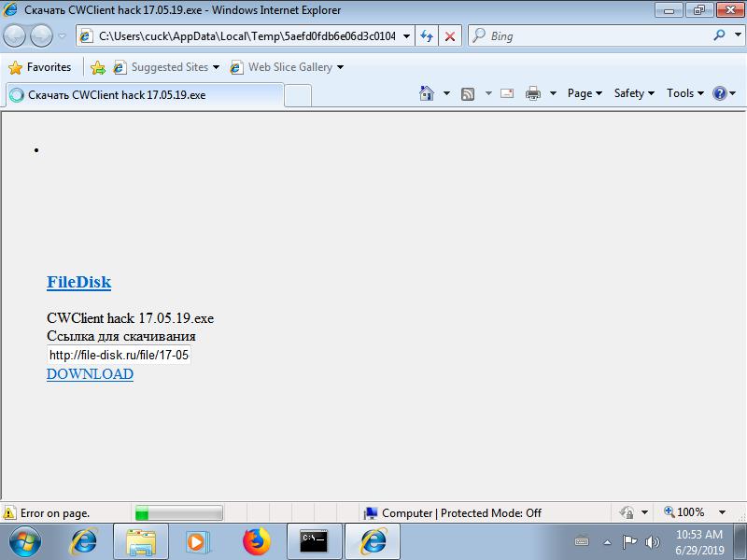The width and height of the screenshot is (747, 560).
Task: Expand the privacy status dropdown arrow
Action: tap(644, 512)
